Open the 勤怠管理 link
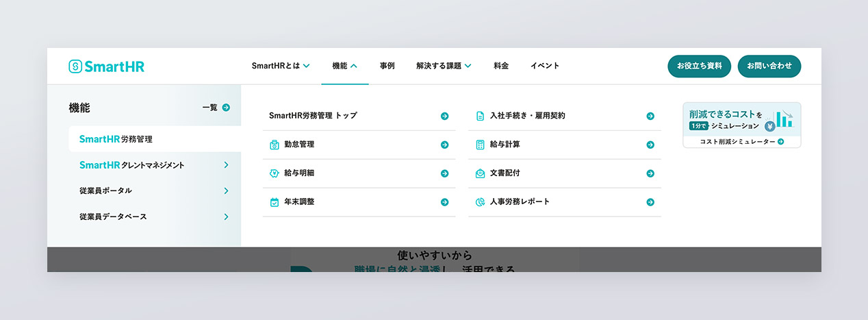The width and height of the screenshot is (868, 320). [359, 145]
